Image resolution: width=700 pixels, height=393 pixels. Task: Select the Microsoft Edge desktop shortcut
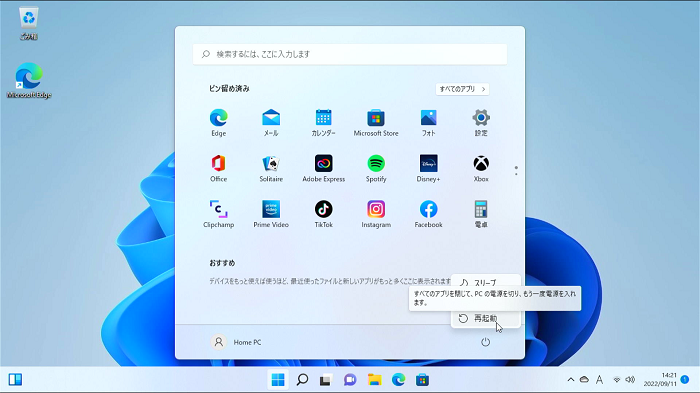(x=29, y=80)
